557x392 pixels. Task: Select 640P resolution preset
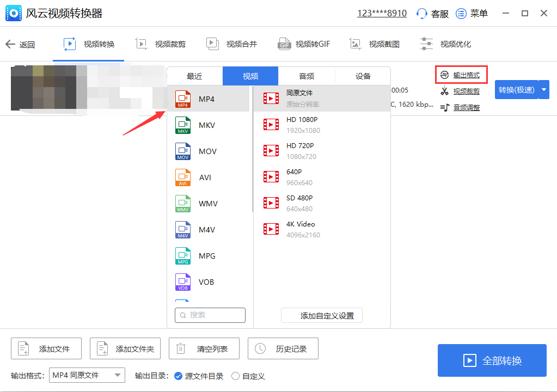[322, 177]
